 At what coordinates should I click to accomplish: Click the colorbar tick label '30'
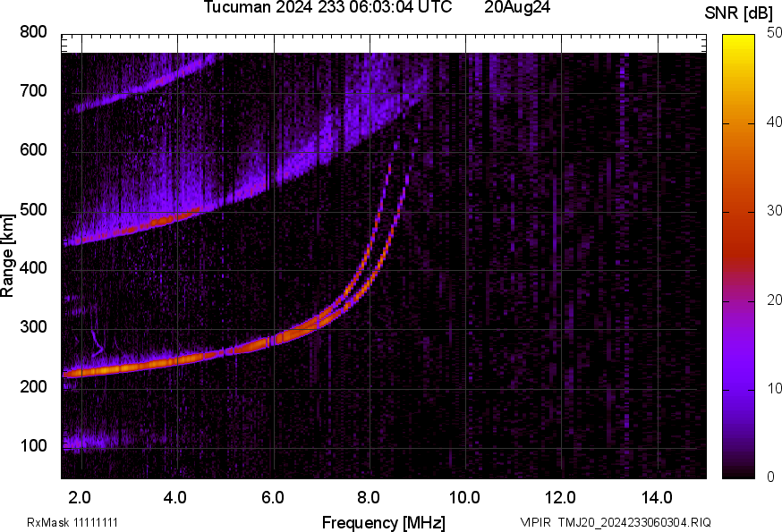[774, 210]
